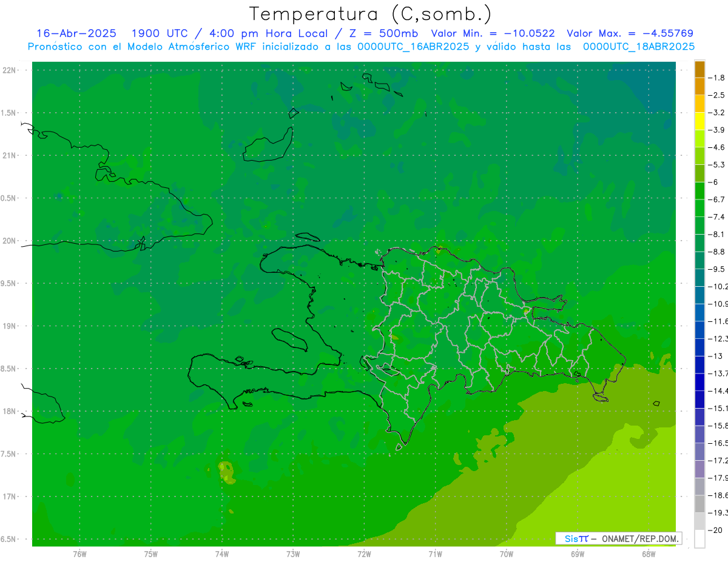Click '1900 UTC' time in the header
This screenshot has width=728, height=562.
click(159, 34)
